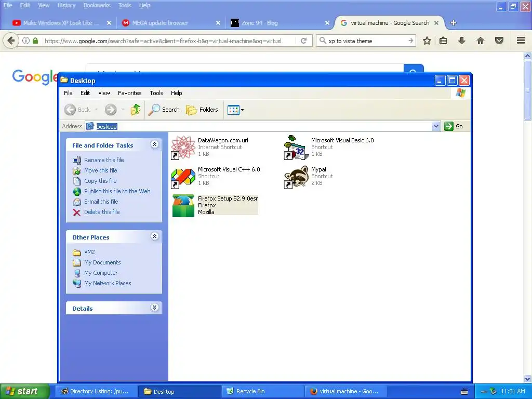Screen dimensions: 532x399
Task: Open Explorer File menu
Action: 68,93
